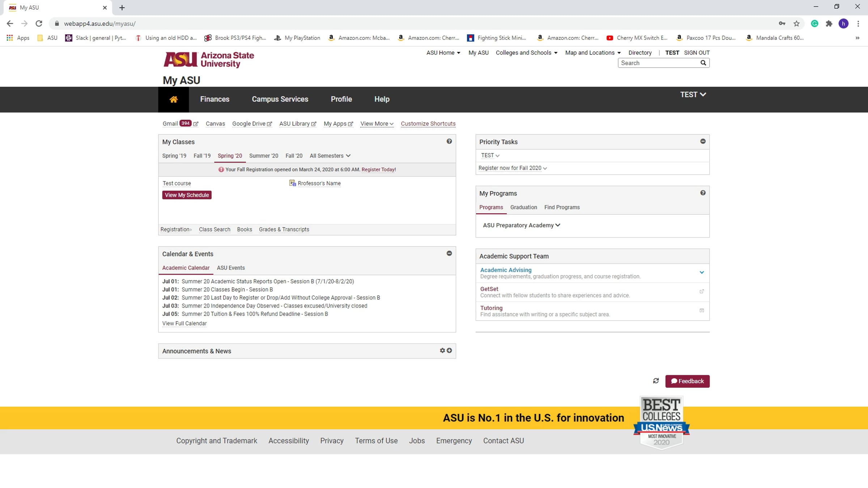
Task: Click the Feedback button
Action: tap(688, 381)
